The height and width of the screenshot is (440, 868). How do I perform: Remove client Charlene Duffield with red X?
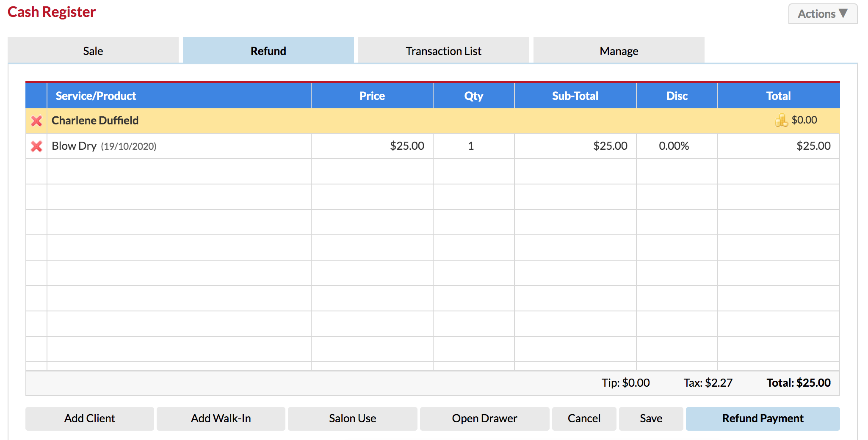point(36,121)
